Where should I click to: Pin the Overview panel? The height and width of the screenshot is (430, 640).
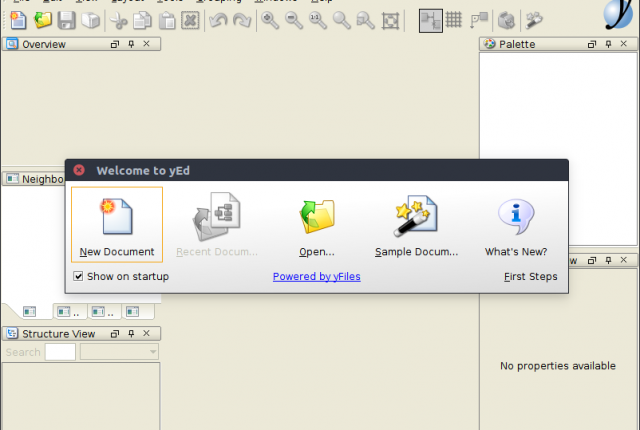131,44
